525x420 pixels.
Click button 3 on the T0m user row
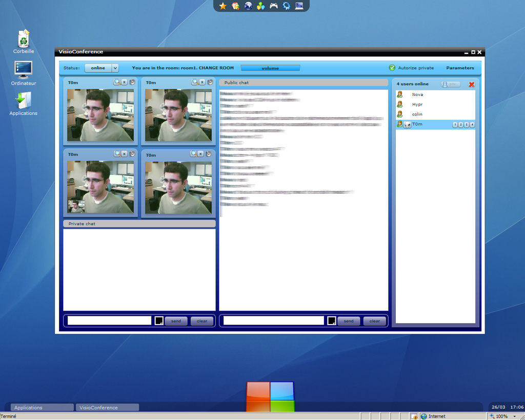[x=467, y=125]
